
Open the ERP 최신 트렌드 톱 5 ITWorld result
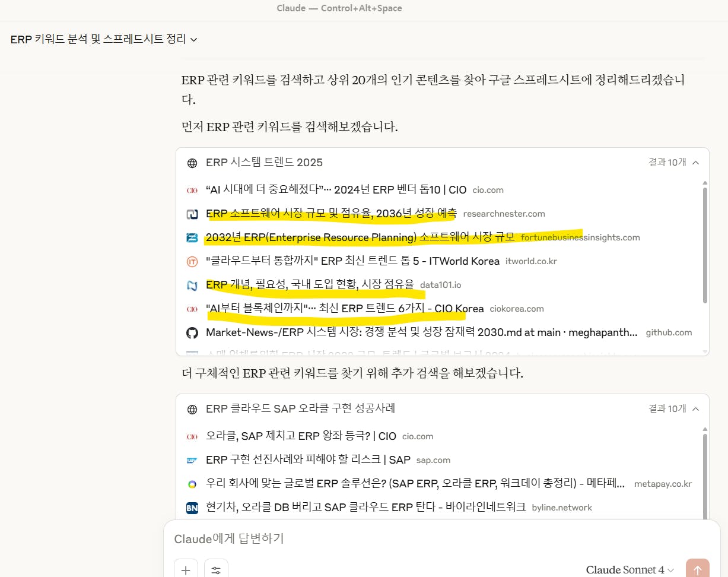click(x=352, y=261)
